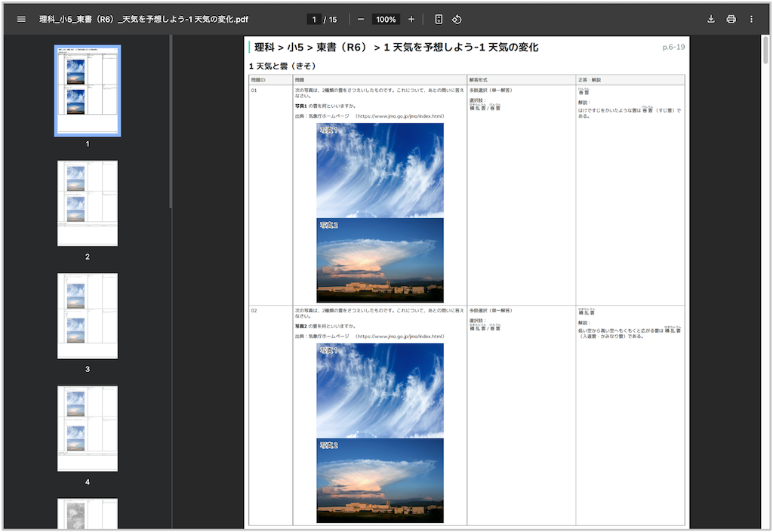Toggle the sidebar with the hamburger menu icon
Image resolution: width=773 pixels, height=532 pixels.
[21, 19]
